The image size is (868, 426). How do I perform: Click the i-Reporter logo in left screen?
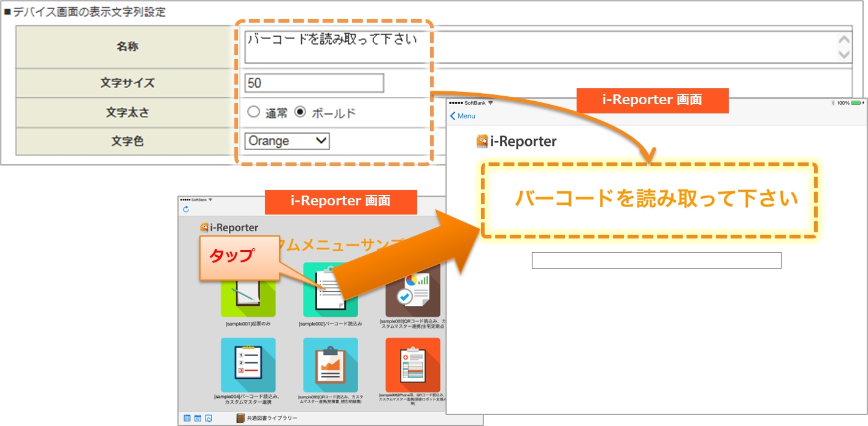click(x=229, y=227)
